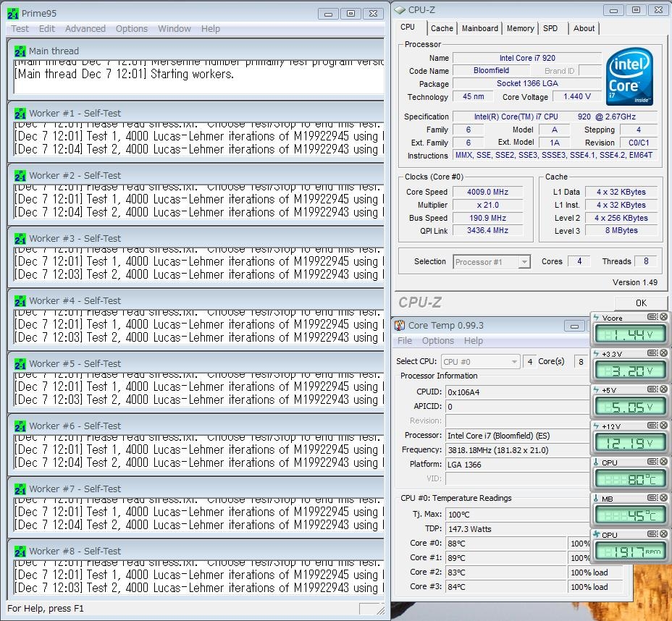Open settings on the Vcore gadget
Screen dimensions: 672x621
[x=652, y=317]
